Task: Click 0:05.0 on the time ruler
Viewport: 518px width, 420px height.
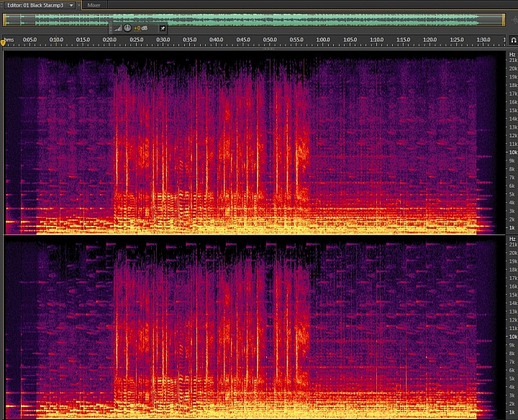Action: (x=29, y=40)
